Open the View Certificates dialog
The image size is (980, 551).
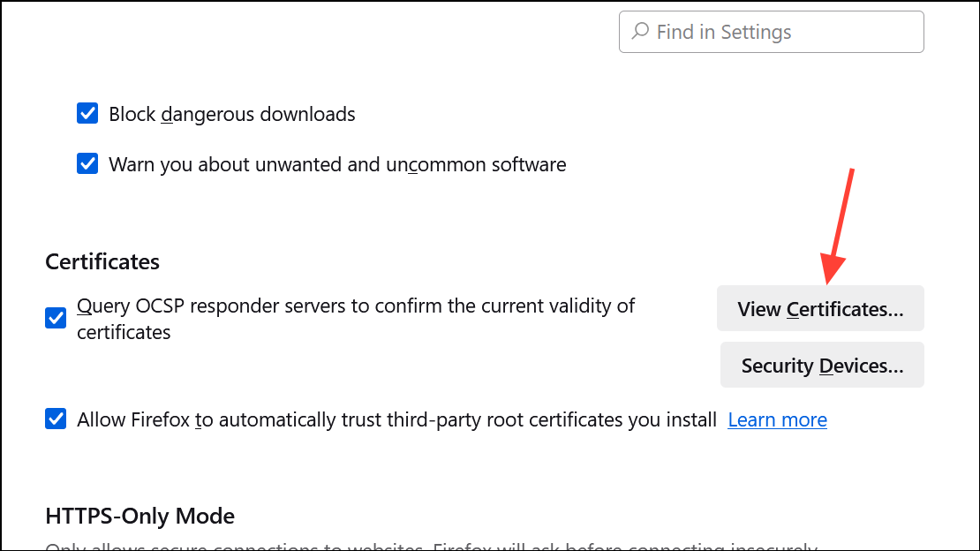[820, 308]
